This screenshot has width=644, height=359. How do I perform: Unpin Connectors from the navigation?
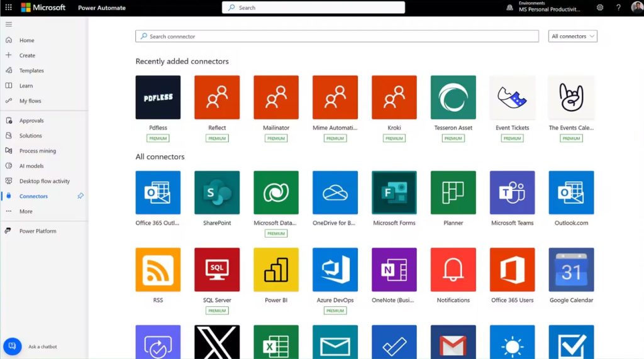tap(80, 196)
